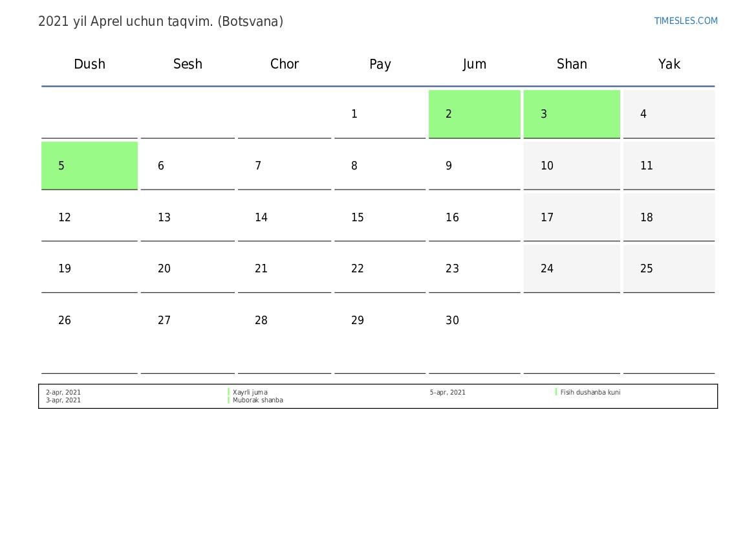Pick day 15 in the calendar grid
The height and width of the screenshot is (535, 756).
380,217
